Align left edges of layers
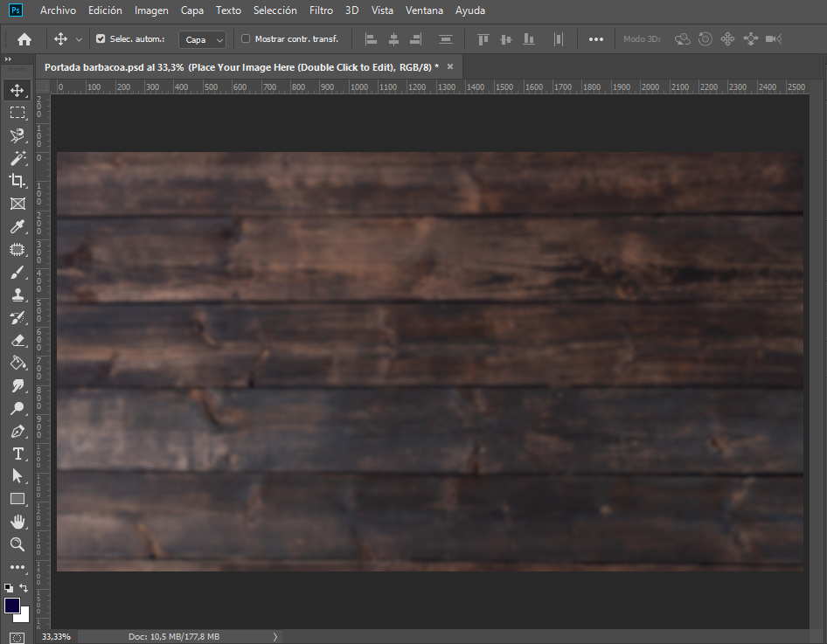 pyautogui.click(x=372, y=39)
